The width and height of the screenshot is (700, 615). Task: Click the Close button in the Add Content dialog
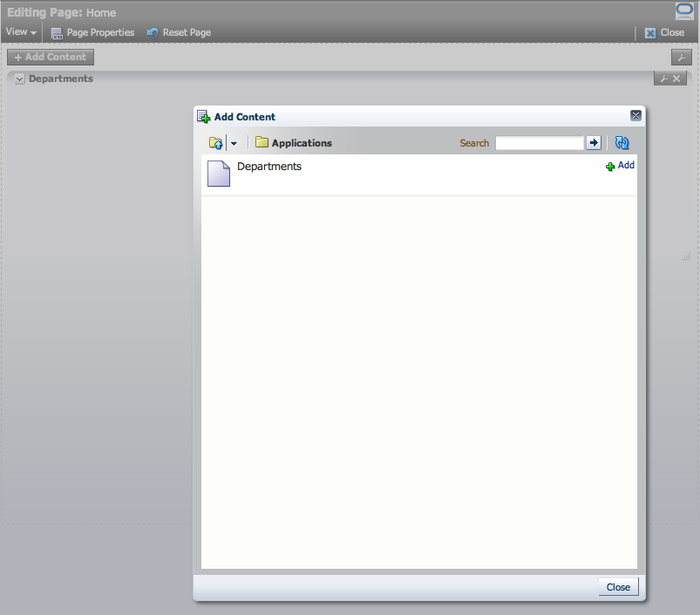tap(618, 586)
